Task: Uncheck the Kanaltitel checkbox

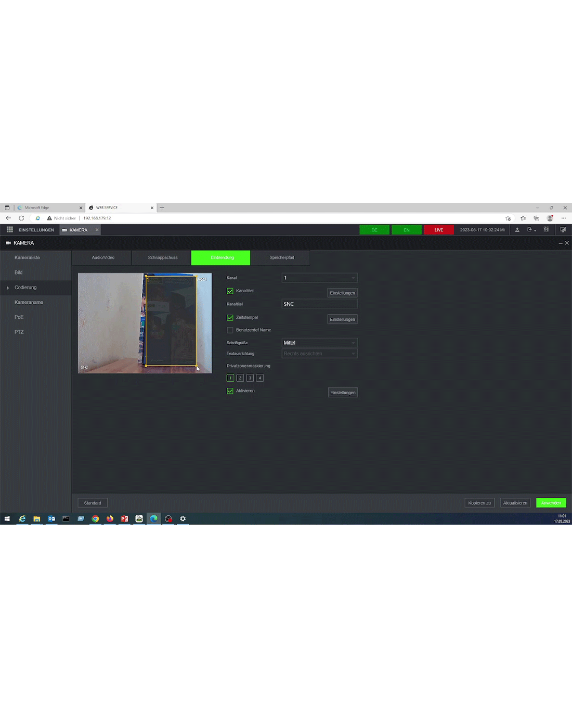Action: click(x=230, y=291)
